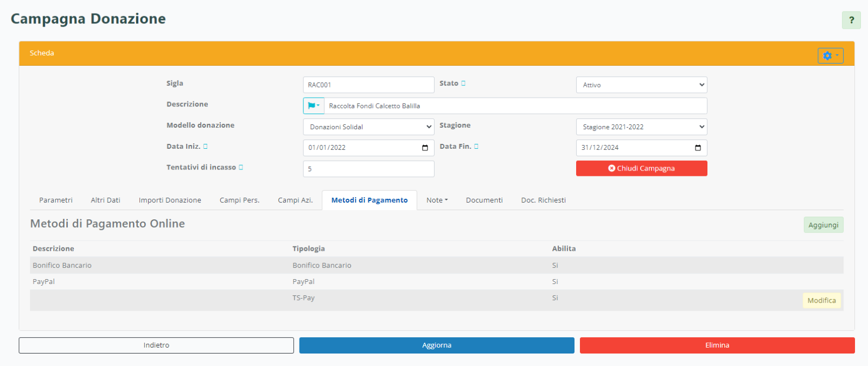The width and height of the screenshot is (868, 366).
Task: Expand the Stato dropdown showing Attivo
Action: pyautogui.click(x=642, y=85)
